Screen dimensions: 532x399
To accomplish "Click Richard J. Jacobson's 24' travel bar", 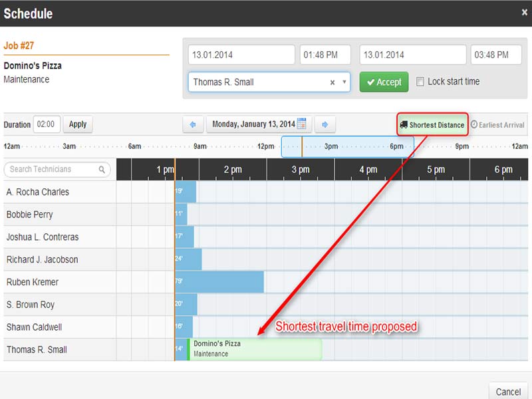I will pos(188,259).
